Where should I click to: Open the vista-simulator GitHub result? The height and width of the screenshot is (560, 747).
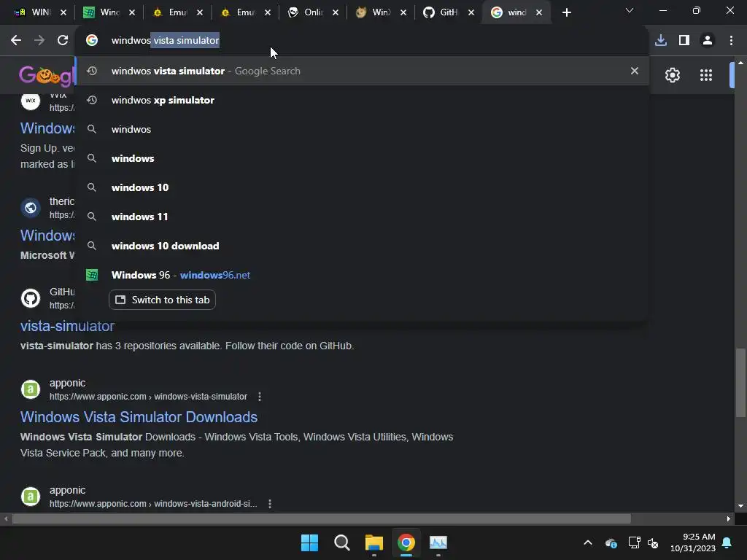[x=67, y=326]
